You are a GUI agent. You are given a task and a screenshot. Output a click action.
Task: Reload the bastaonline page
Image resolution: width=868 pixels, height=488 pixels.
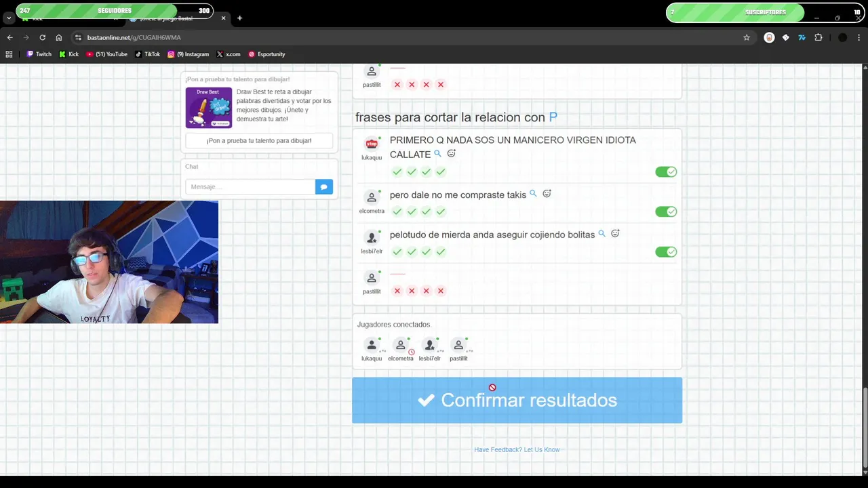pos(42,37)
